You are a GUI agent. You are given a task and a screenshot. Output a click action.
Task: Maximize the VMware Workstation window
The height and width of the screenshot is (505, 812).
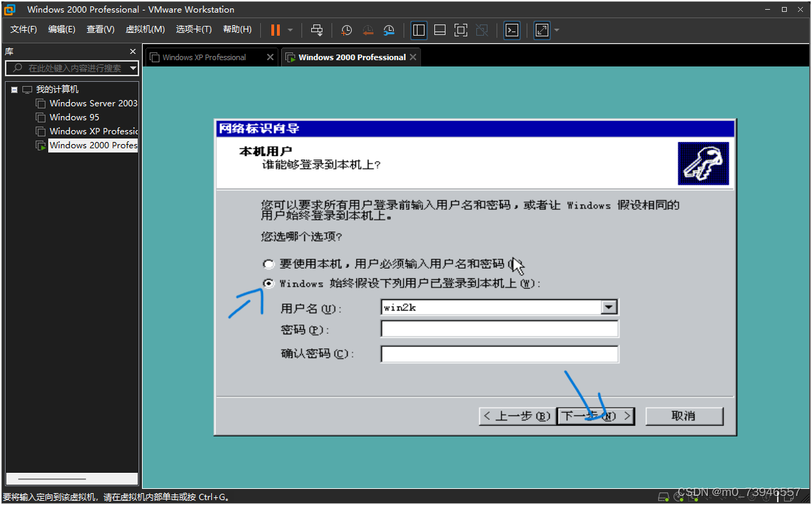pos(784,9)
